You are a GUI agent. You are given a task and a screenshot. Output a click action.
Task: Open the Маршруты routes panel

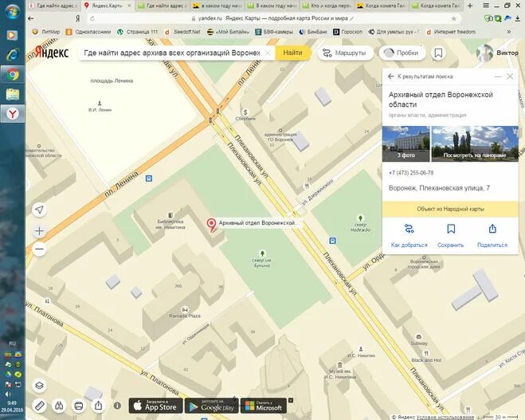tap(345, 53)
